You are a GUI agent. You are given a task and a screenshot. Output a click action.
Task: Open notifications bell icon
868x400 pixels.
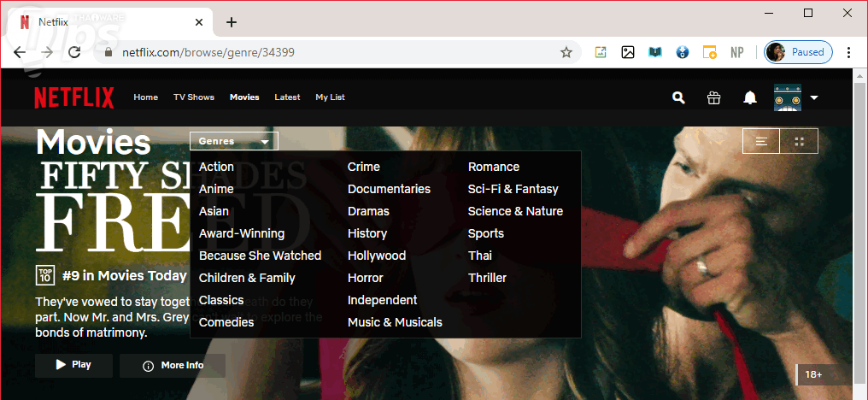tap(749, 97)
